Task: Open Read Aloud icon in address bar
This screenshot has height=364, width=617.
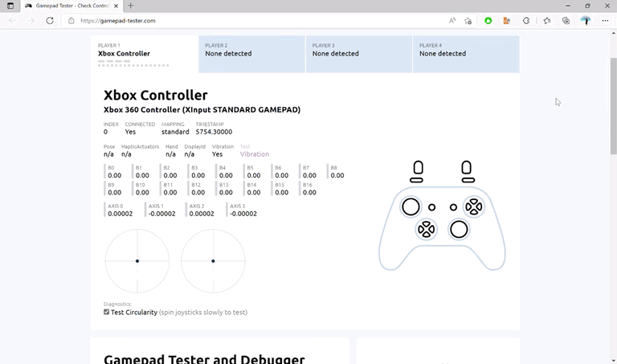Action: [x=452, y=20]
